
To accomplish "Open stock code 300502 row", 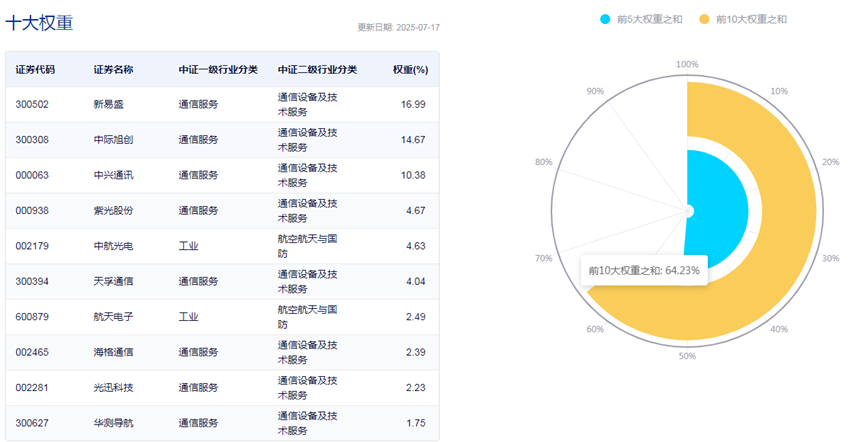I will (222, 104).
